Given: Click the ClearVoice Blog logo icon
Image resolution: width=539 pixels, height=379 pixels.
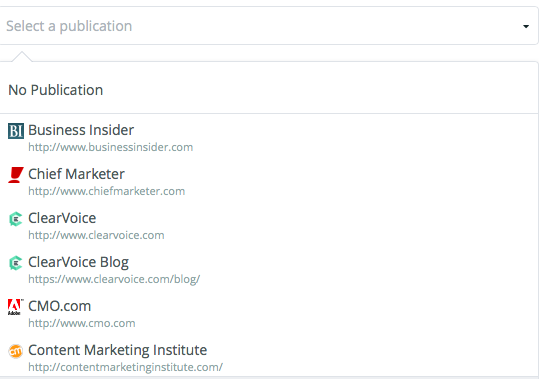Looking at the screenshot, I should pyautogui.click(x=16, y=263).
